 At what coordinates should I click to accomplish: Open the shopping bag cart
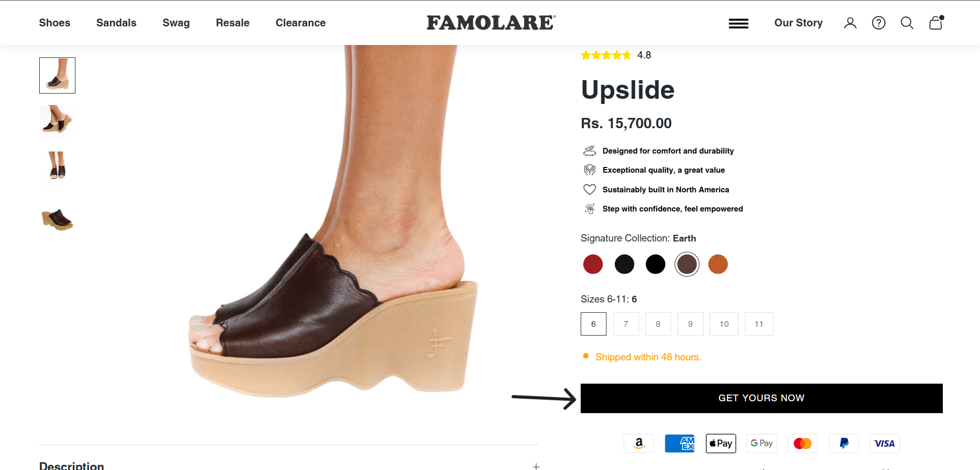pos(936,23)
